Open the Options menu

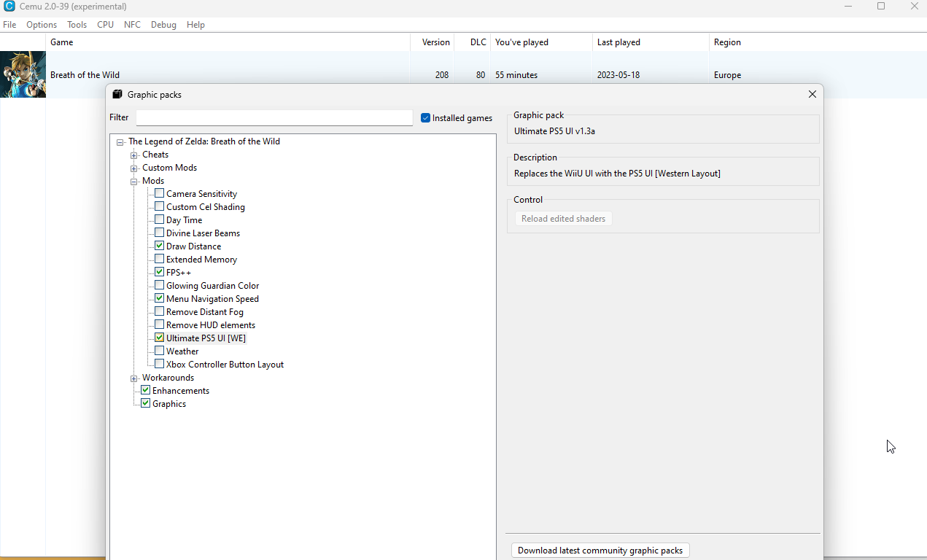(x=42, y=25)
